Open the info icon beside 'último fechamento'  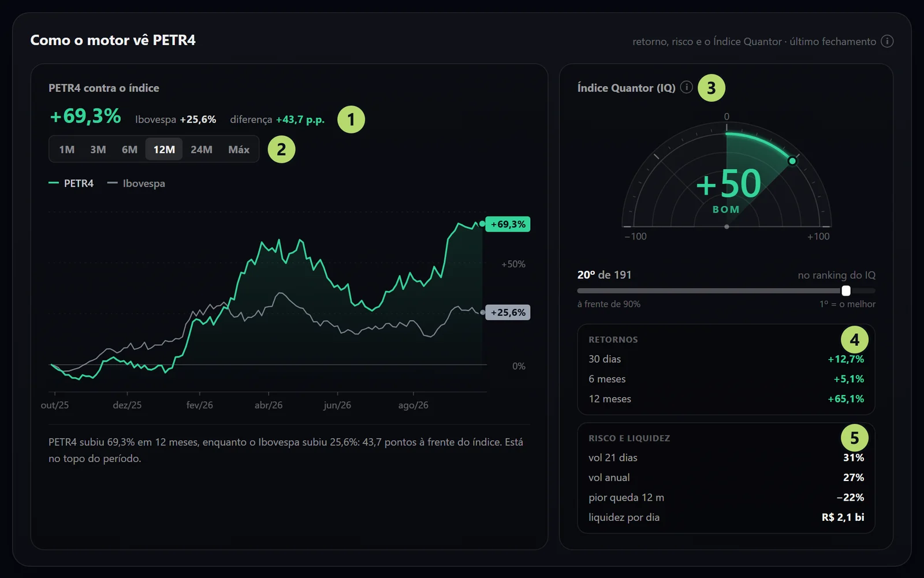[x=888, y=41]
